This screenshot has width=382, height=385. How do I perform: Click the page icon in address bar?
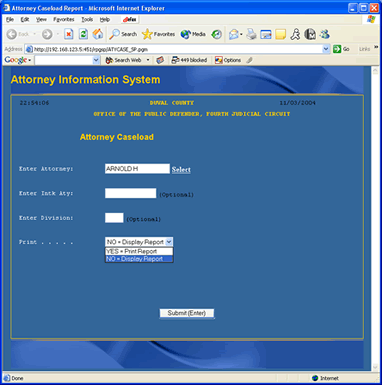coord(29,49)
